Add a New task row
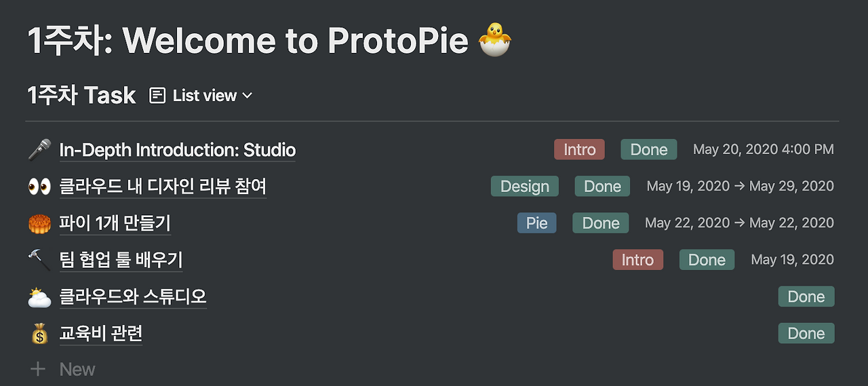 [x=77, y=370]
